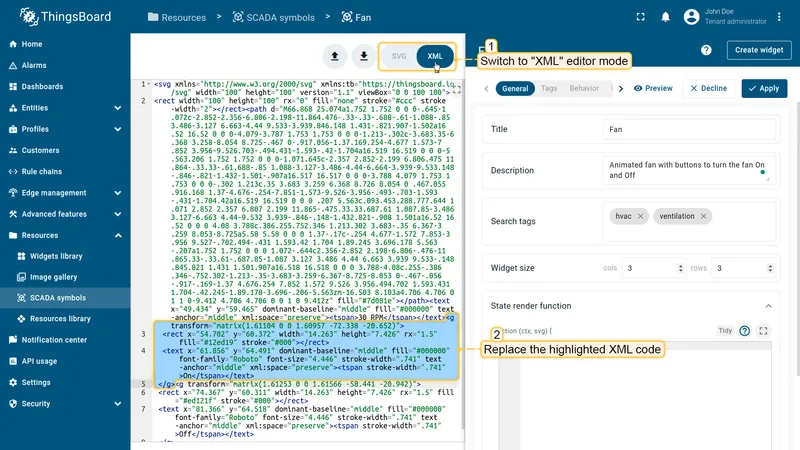The height and width of the screenshot is (450, 800).
Task: Remove the ventilation tag
Action: tap(704, 216)
